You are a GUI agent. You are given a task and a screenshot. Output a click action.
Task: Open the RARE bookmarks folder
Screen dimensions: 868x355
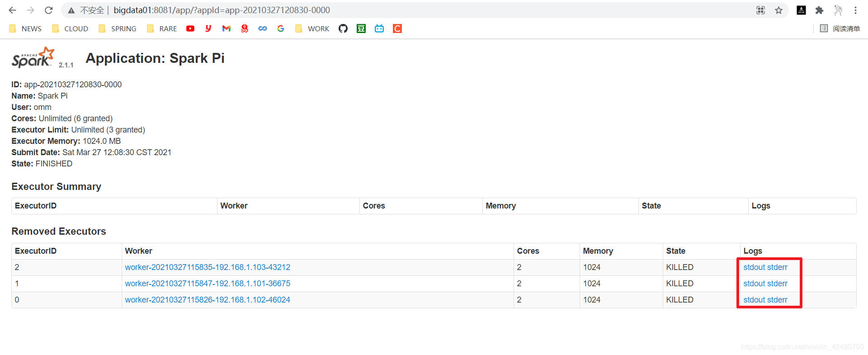point(162,28)
